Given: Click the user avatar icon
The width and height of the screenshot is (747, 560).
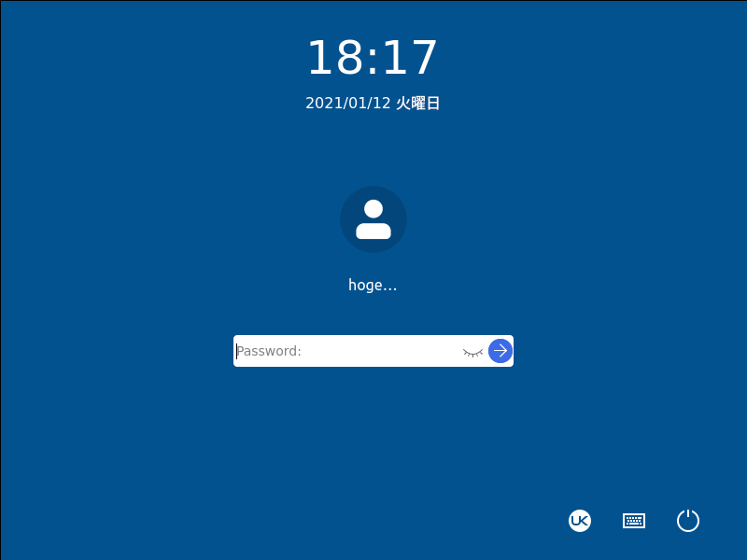Looking at the screenshot, I should (x=373, y=219).
